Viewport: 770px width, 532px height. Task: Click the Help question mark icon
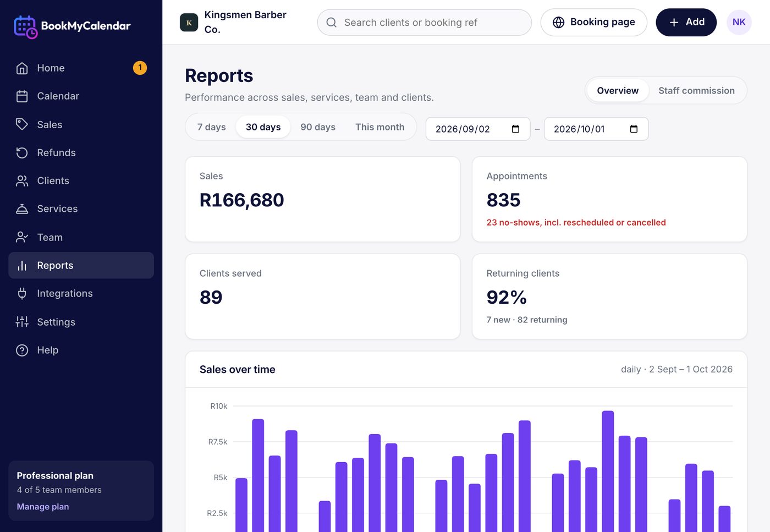pos(22,350)
